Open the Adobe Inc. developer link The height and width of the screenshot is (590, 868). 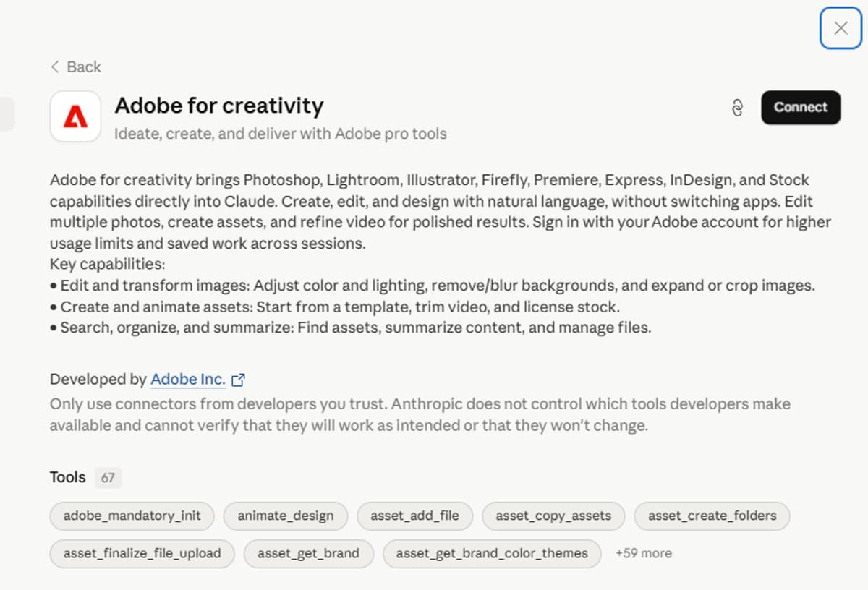(187, 380)
